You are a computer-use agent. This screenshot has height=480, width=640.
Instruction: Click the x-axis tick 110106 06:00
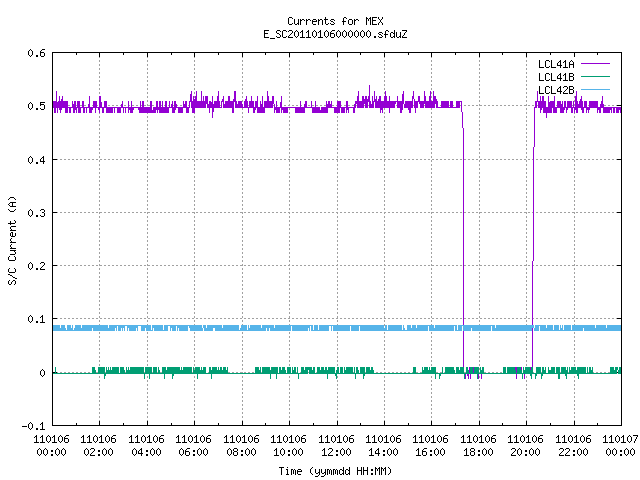[193, 446]
